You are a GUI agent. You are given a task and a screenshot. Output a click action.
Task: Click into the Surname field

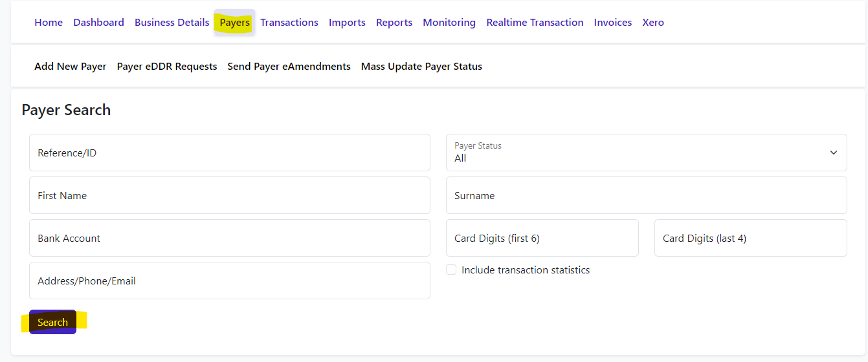(x=646, y=195)
